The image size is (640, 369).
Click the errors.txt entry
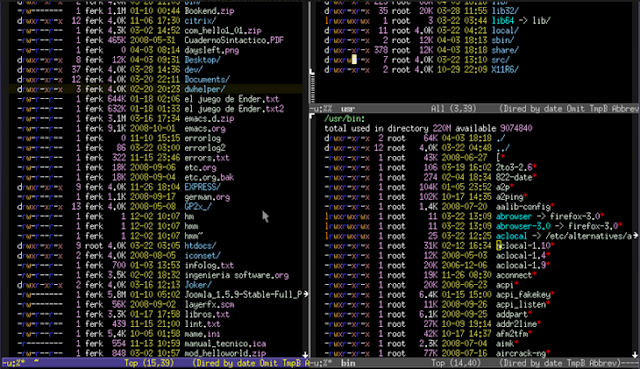coord(207,158)
